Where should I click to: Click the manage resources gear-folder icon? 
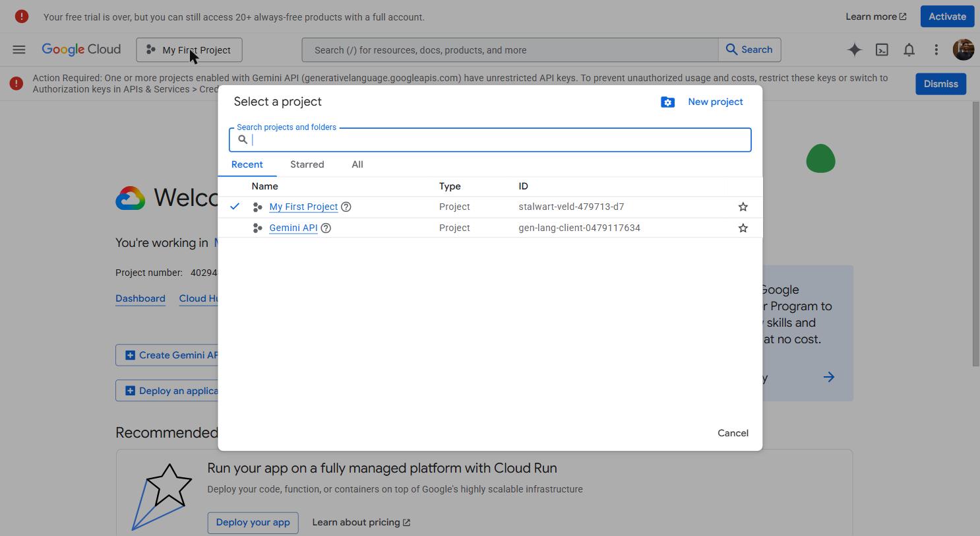667,102
